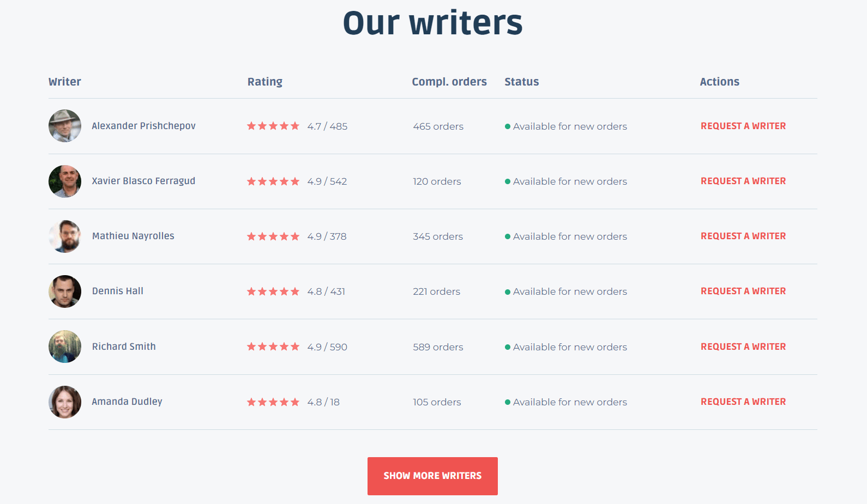This screenshot has width=867, height=504.
Task: Click Amanda Dudley's five-star rating icons
Action: tap(273, 402)
